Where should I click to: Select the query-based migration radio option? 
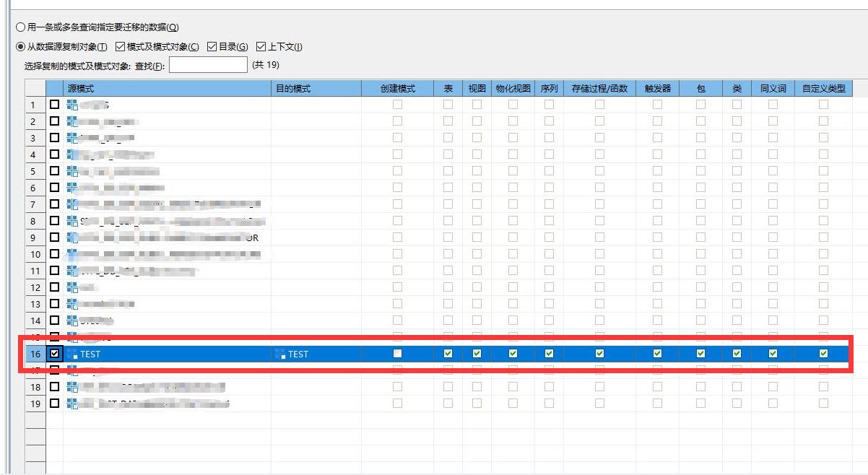click(20, 27)
